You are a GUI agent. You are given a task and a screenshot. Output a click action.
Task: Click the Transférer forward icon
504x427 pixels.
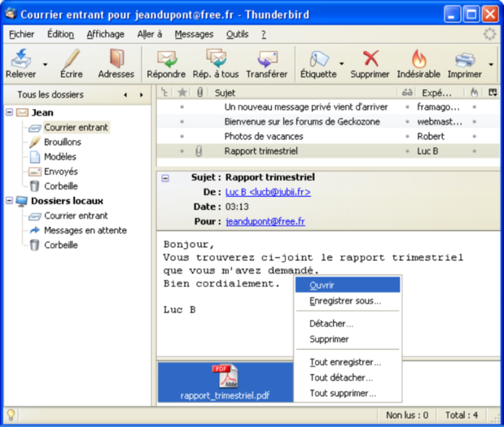[x=266, y=60]
